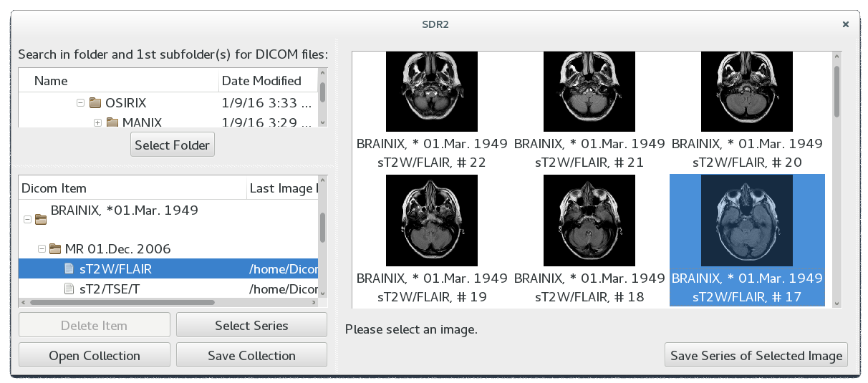This screenshot has height=383, width=868.
Task: Open Collection using the button
Action: pos(95,356)
